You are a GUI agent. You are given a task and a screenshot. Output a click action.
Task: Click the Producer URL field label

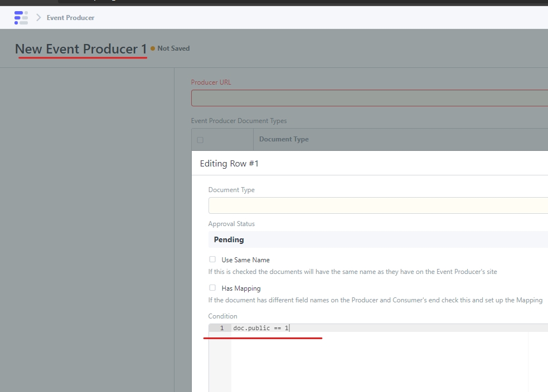pyautogui.click(x=211, y=82)
